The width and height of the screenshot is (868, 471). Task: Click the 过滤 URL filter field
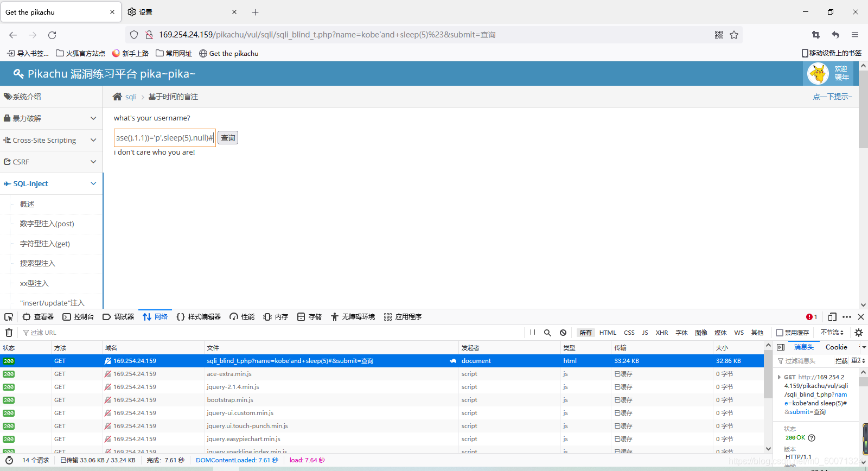[271, 333]
